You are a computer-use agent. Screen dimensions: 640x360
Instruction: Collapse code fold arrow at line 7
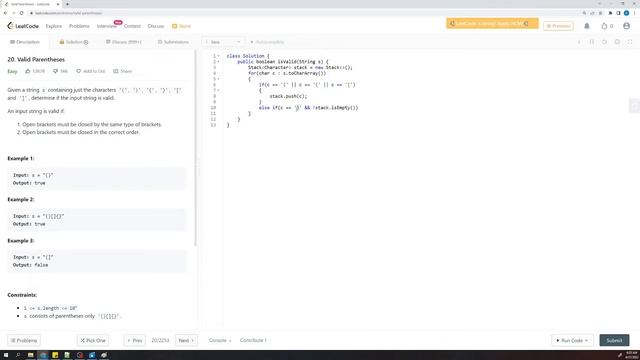coord(218,90)
